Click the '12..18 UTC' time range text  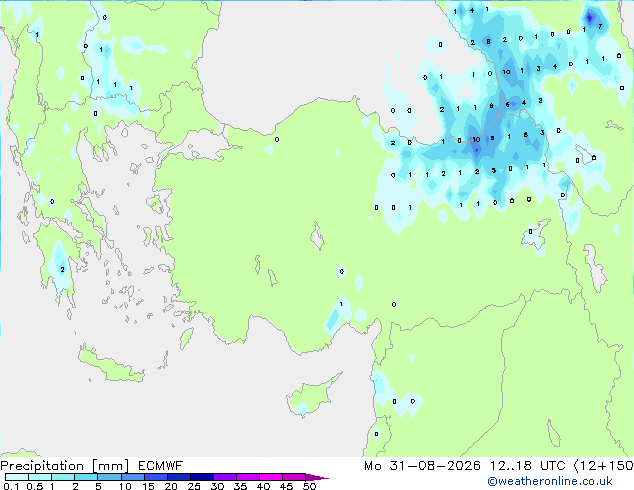coord(527,466)
